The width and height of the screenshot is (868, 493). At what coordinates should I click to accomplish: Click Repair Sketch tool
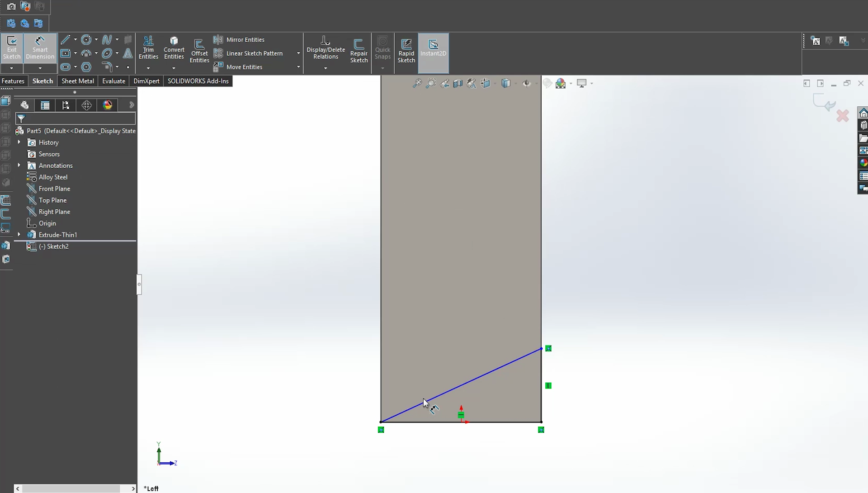click(x=359, y=51)
